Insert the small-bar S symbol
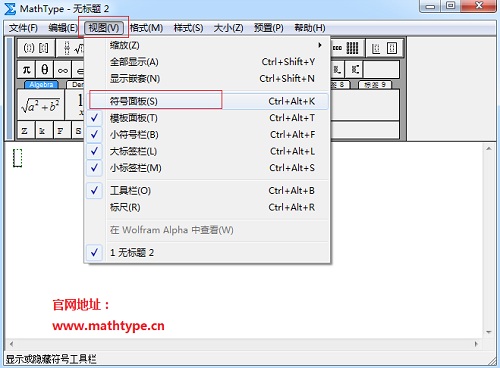500x368 pixels. click(78, 130)
